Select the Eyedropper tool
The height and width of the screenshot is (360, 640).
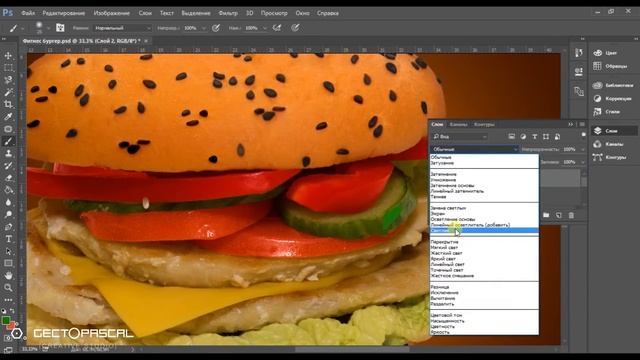pos(8,117)
